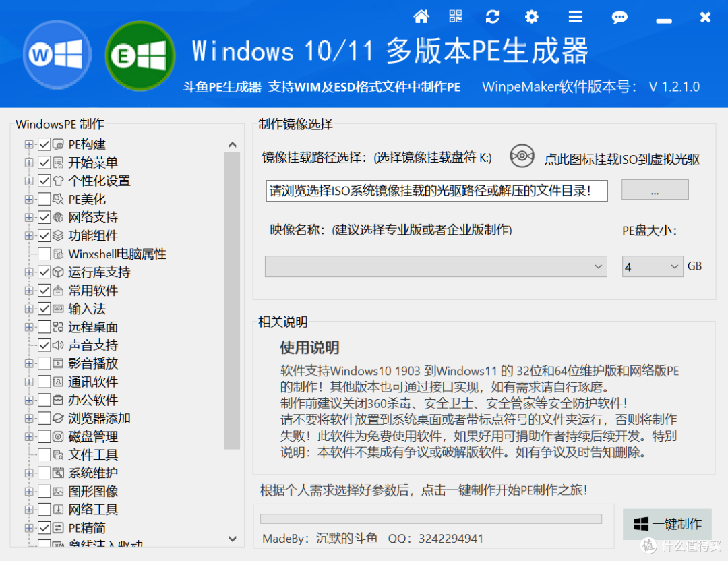Uncheck the PE精简 checkbox

pyautogui.click(x=44, y=527)
